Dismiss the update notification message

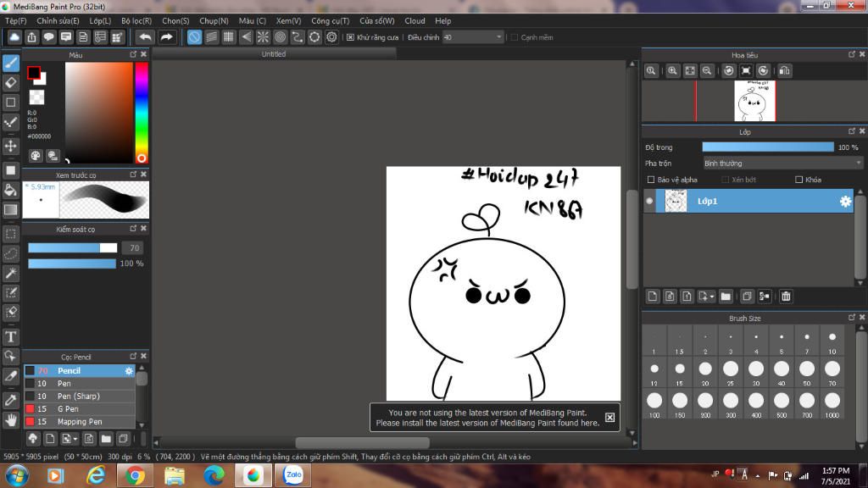[x=609, y=418]
